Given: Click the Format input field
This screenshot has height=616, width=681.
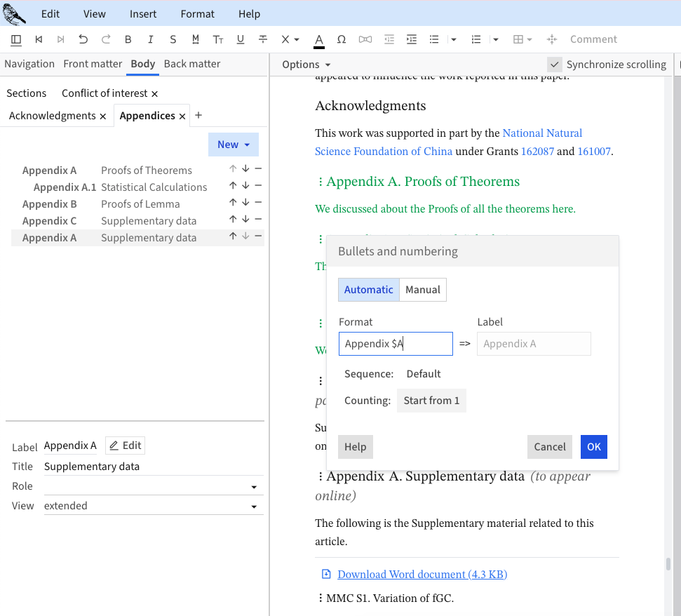Looking at the screenshot, I should coord(396,344).
